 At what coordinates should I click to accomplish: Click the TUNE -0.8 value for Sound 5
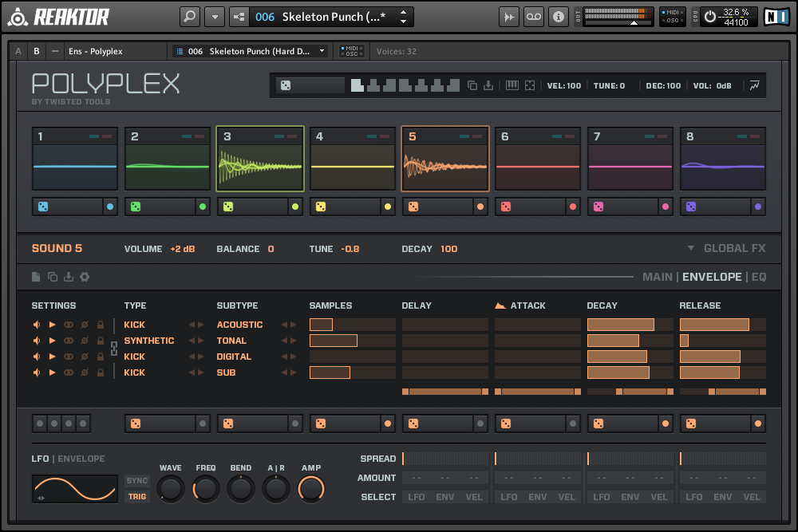point(350,249)
